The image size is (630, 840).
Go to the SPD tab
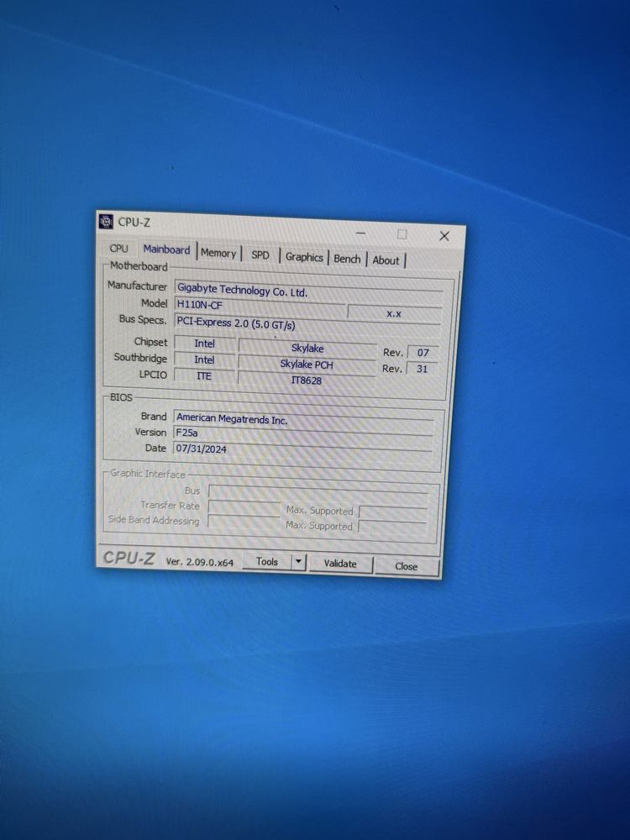(x=260, y=255)
